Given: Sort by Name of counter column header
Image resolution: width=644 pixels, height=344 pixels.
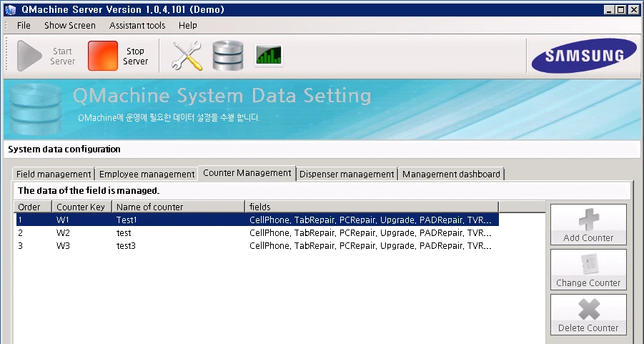Looking at the screenshot, I should point(179,207).
